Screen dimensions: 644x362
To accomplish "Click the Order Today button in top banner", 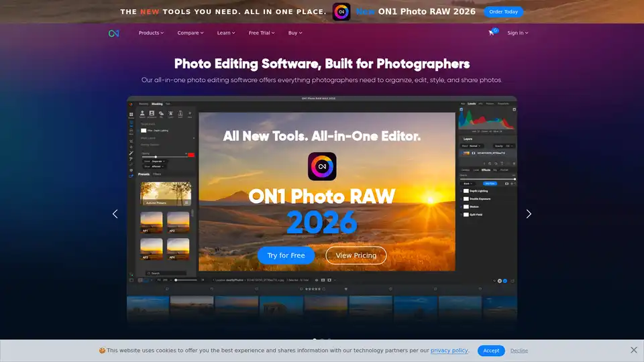I will tap(503, 11).
